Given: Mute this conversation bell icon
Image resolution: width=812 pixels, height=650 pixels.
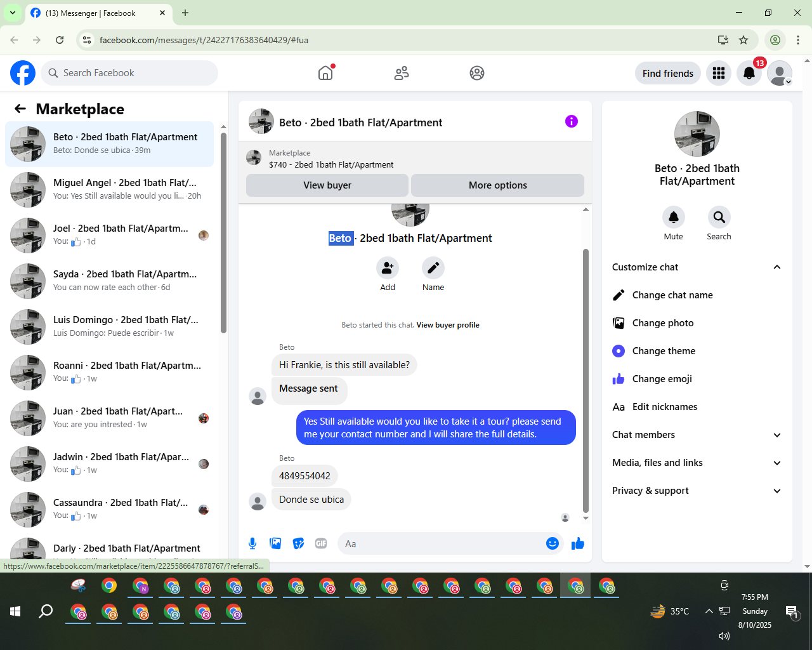Looking at the screenshot, I should pyautogui.click(x=674, y=217).
